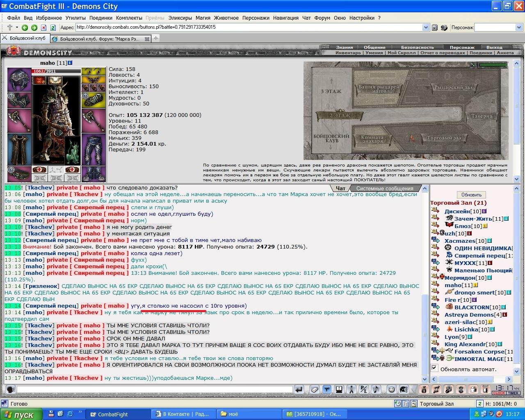
Task: Click the CLOCK label under the timer
Action: point(499,393)
